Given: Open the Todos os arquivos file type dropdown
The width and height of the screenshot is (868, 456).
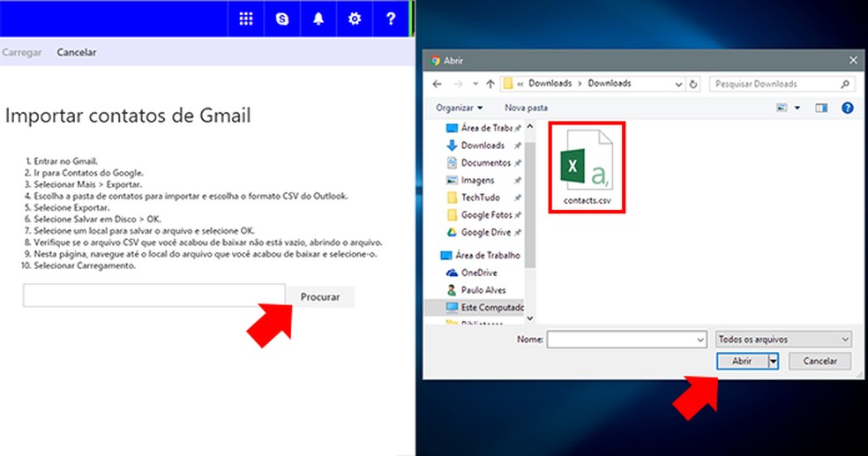Looking at the screenshot, I should (783, 340).
